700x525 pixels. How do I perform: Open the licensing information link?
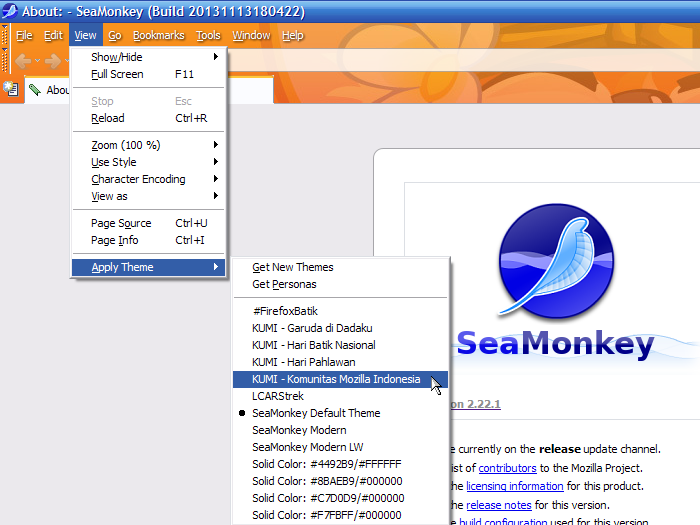pos(515,486)
